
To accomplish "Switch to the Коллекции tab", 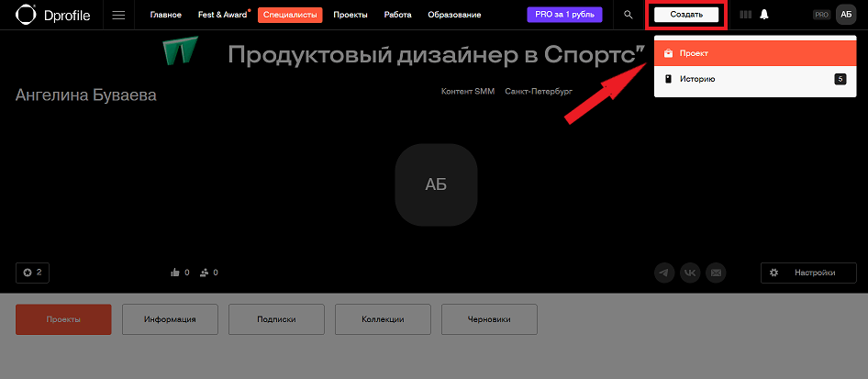I will tap(383, 319).
